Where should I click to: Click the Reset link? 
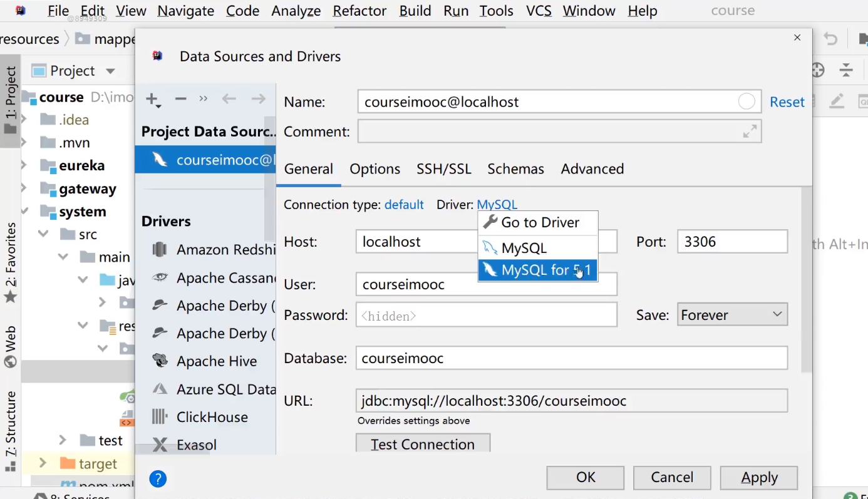pyautogui.click(x=787, y=102)
